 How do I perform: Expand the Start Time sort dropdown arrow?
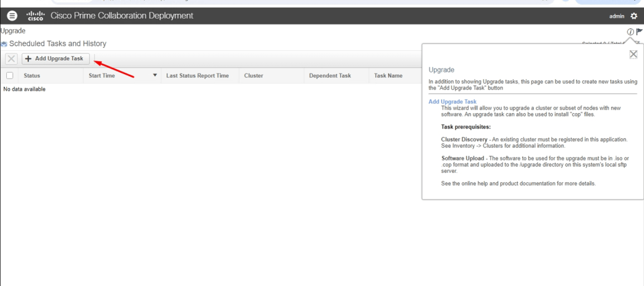click(155, 75)
